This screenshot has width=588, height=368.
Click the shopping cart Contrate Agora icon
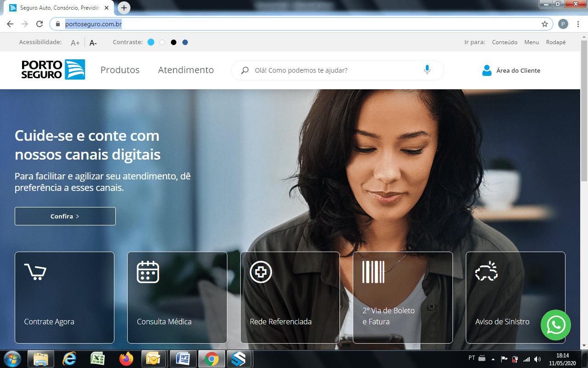point(35,272)
